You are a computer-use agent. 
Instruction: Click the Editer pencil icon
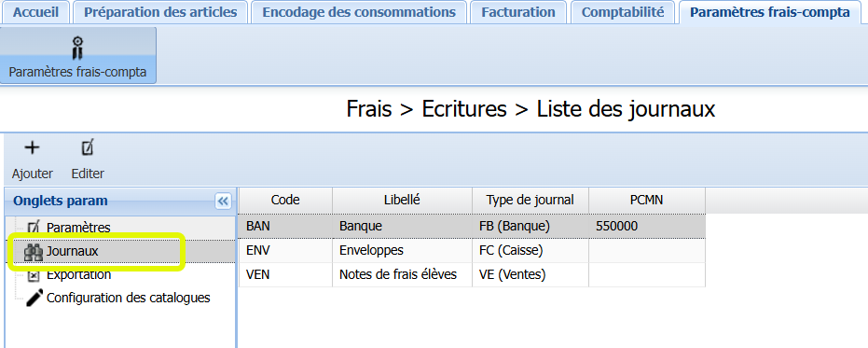point(88,148)
